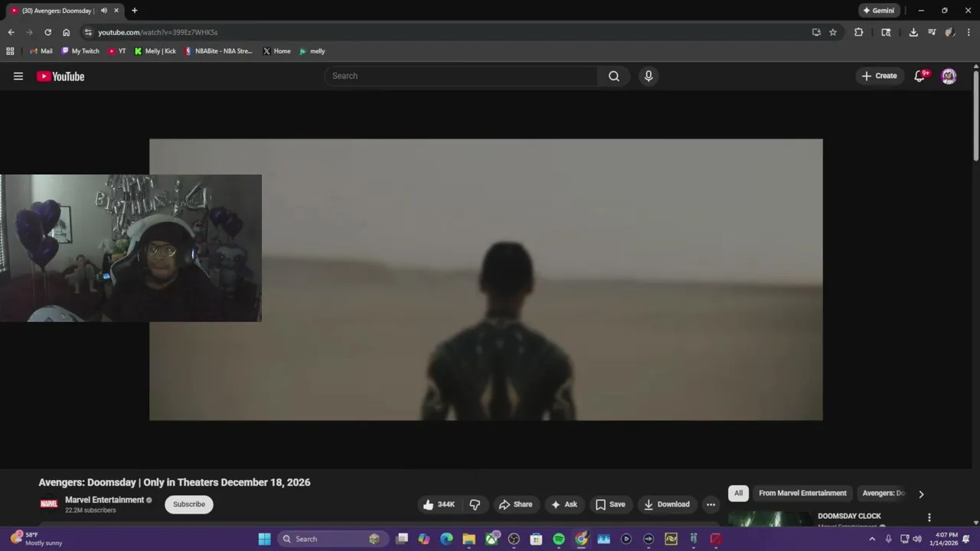Open the media controls icon

[x=932, y=32]
